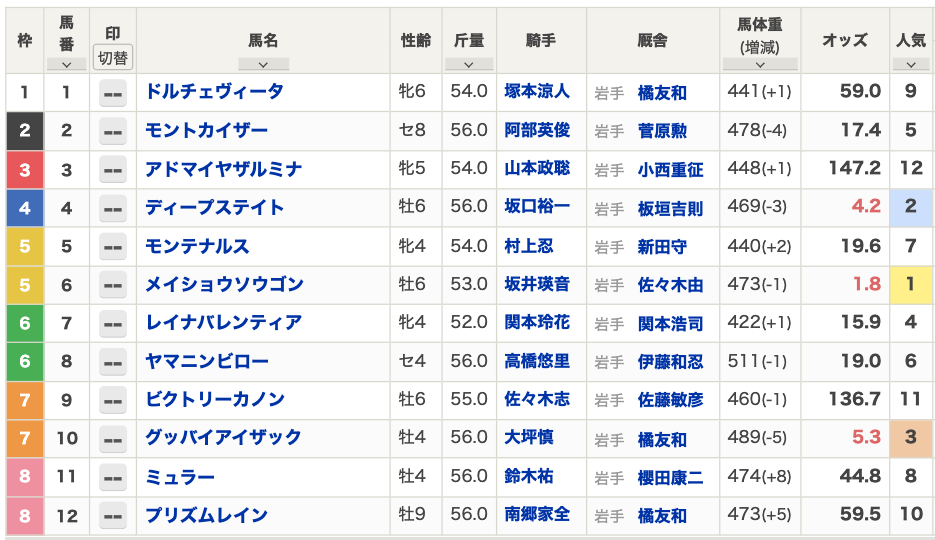The image size is (935, 540).
Task: Open horse page メイショウソウゴン
Action: point(224,284)
